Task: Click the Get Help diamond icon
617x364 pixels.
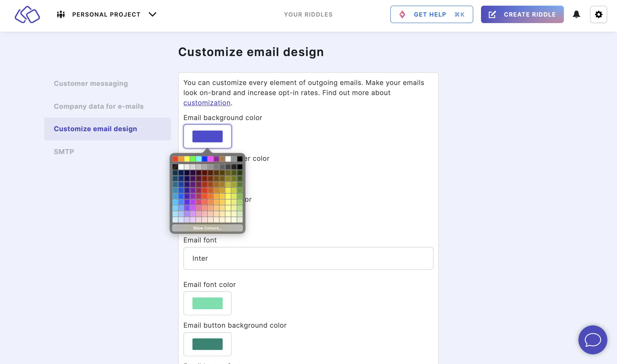Action: click(402, 14)
